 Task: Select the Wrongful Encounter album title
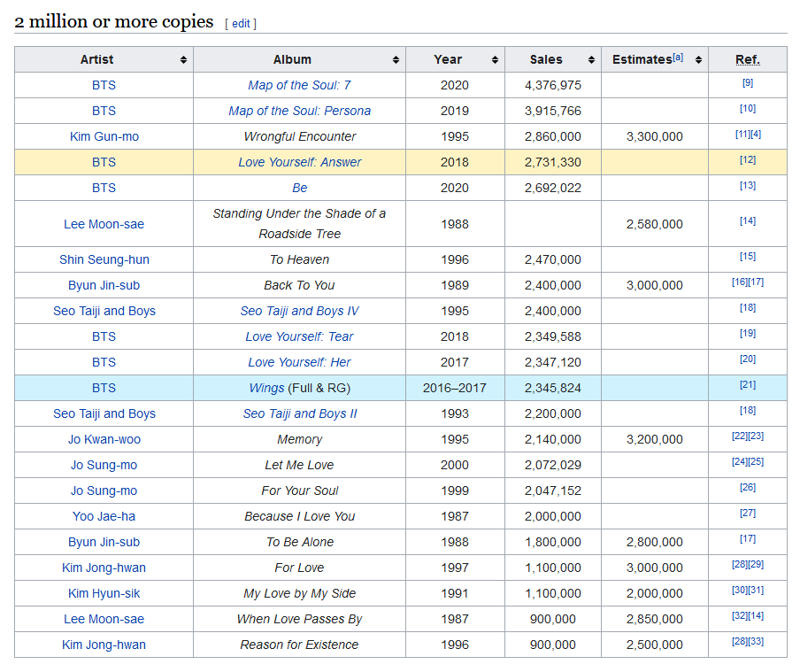click(299, 136)
